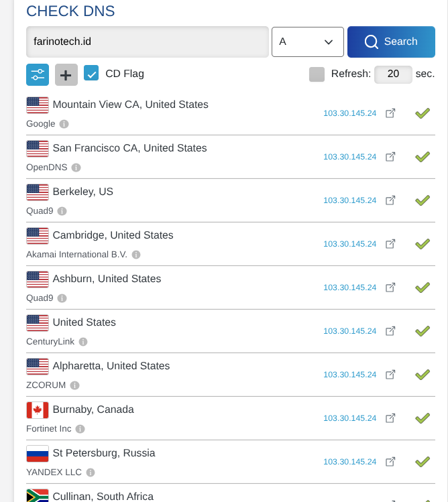Viewport: 448px width, 502px height.
Task: Click the refresh seconds field showing 20
Action: (393, 74)
